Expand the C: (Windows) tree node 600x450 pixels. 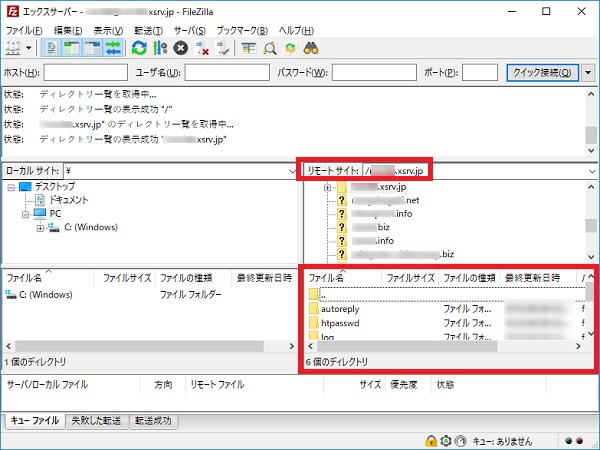40,228
